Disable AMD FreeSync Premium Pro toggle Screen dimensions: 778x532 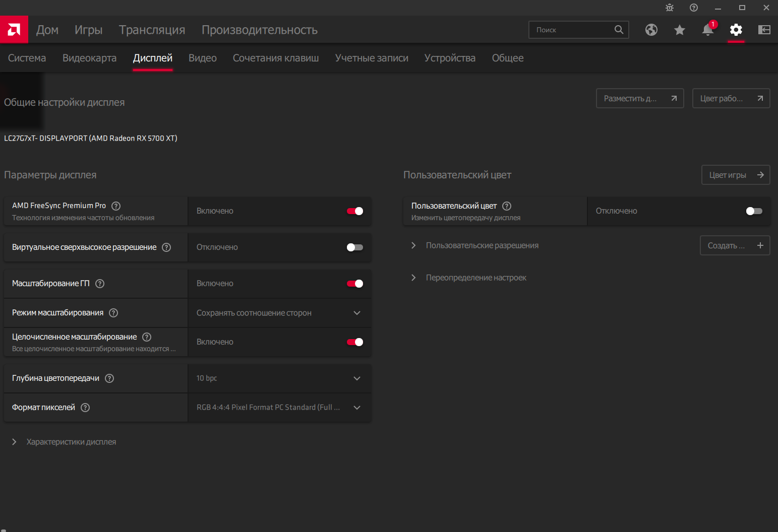pyautogui.click(x=355, y=211)
